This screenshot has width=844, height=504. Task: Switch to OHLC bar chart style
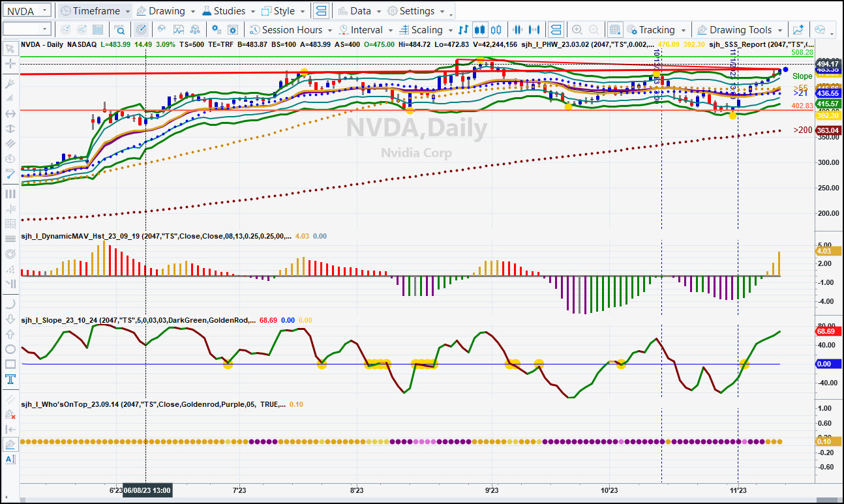click(463, 30)
